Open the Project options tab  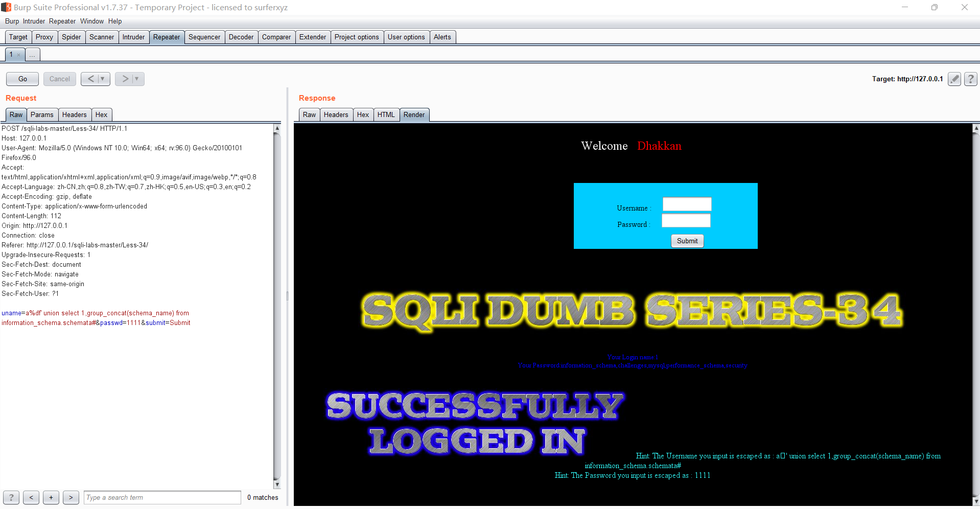coord(357,37)
